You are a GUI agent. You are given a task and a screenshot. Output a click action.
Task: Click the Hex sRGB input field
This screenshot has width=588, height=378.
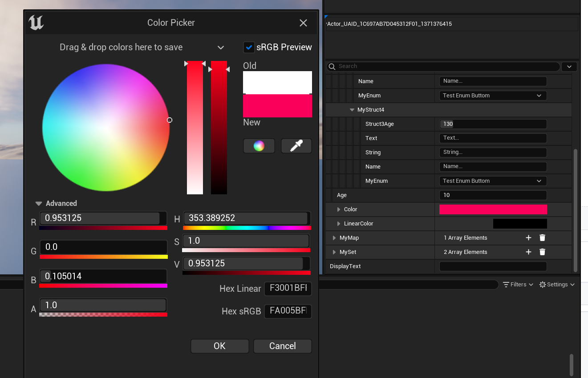(288, 311)
